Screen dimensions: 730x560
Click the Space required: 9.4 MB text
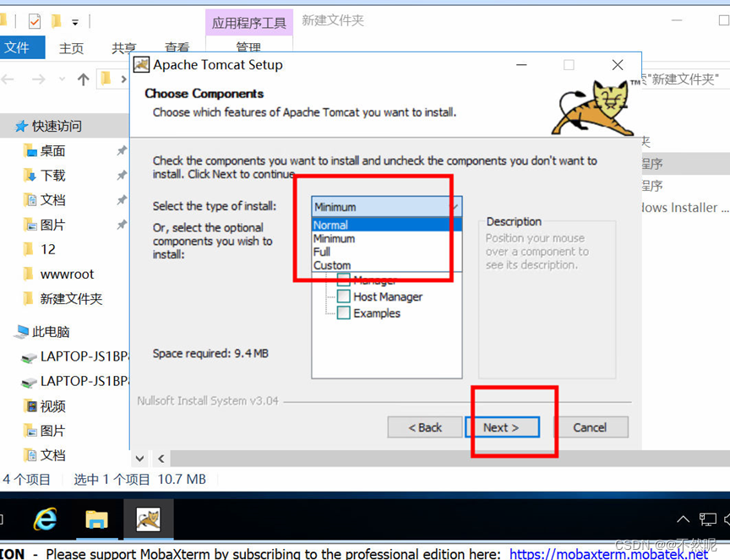pyautogui.click(x=210, y=353)
